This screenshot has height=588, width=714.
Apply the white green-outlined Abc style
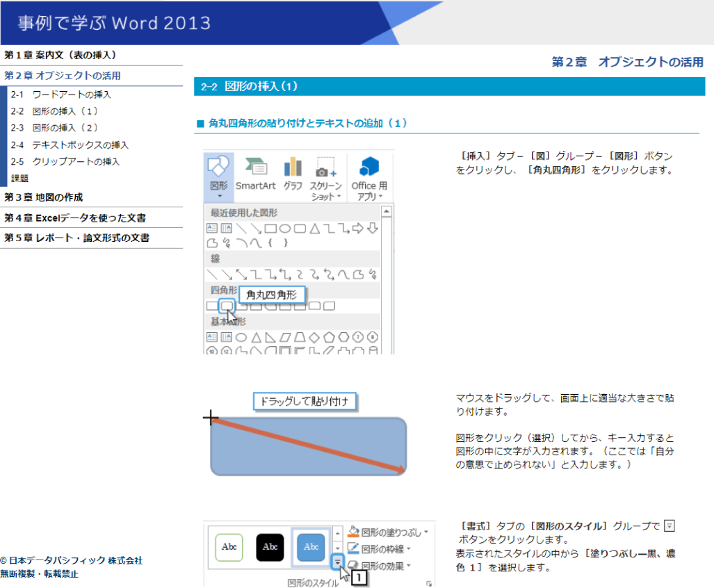click(x=229, y=547)
